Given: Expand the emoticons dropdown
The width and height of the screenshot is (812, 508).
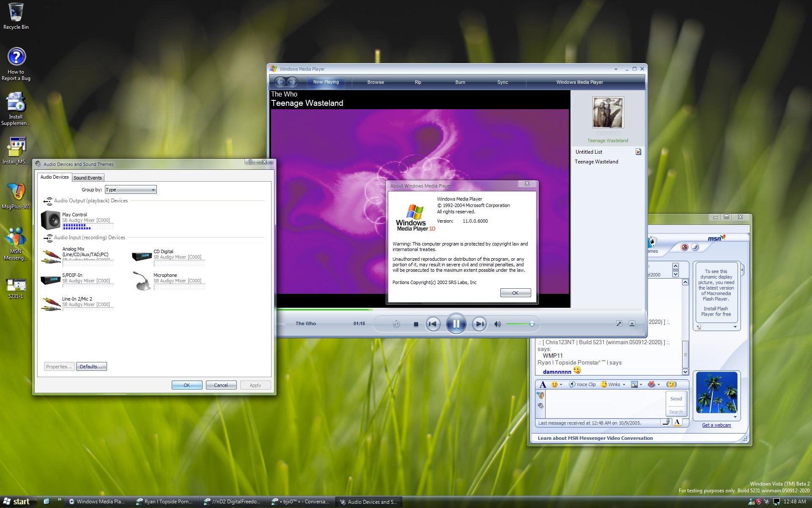Looking at the screenshot, I should (x=561, y=385).
